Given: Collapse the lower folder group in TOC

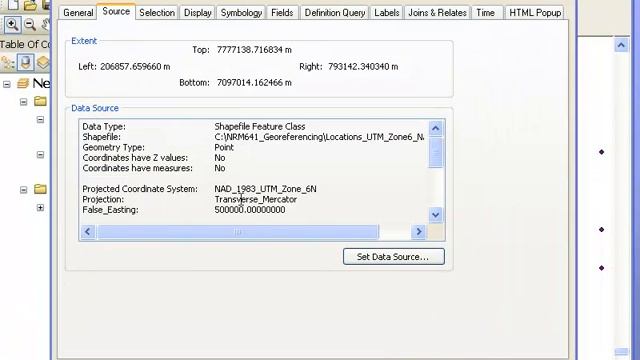Looking at the screenshot, I should (x=24, y=190).
